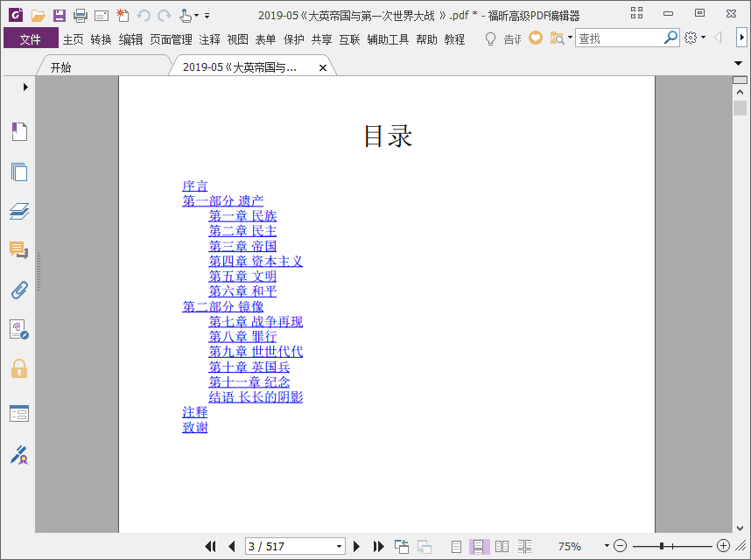Follow the 第四章 资本主义 link
This screenshot has width=751, height=560.
pyautogui.click(x=256, y=262)
